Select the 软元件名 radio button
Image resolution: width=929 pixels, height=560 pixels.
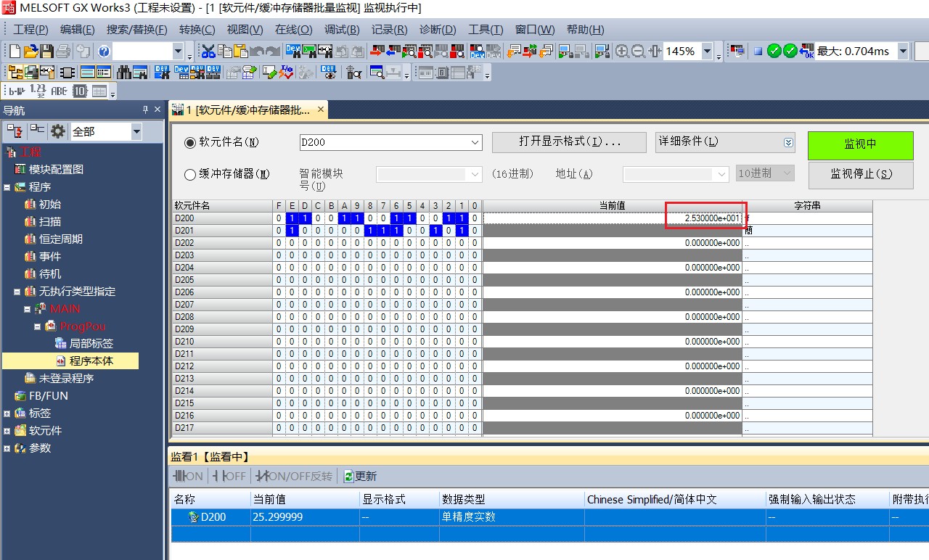[x=190, y=142]
